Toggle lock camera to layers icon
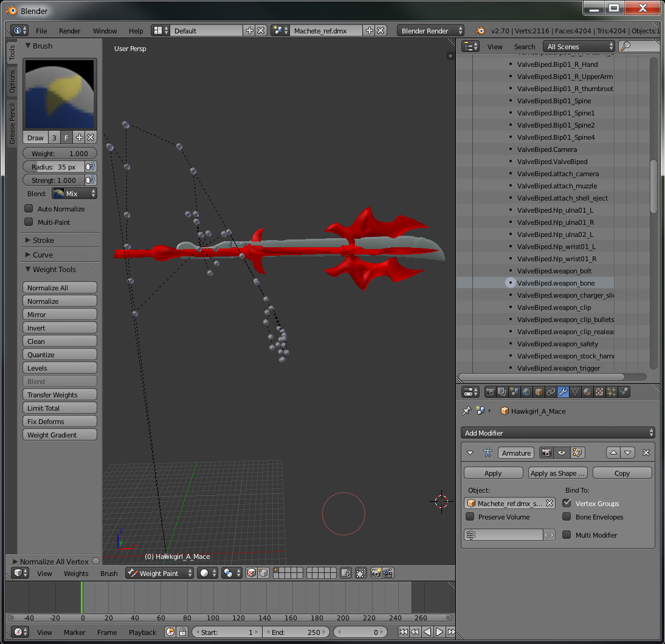This screenshot has height=644, width=665. coord(346,573)
